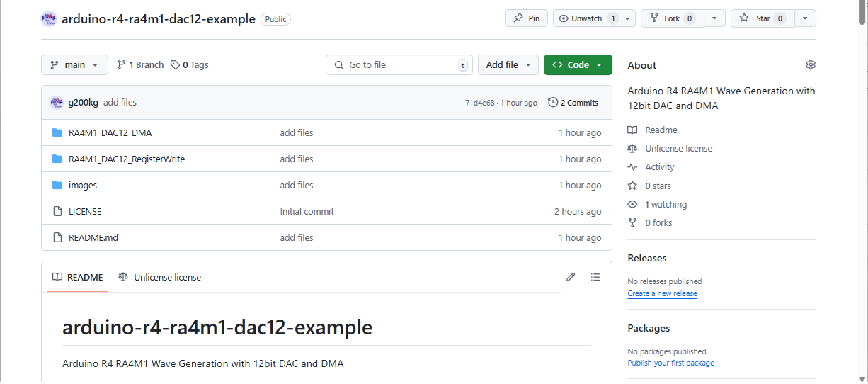Open the images folder
Viewport: 868px width, 384px height.
pyautogui.click(x=83, y=185)
